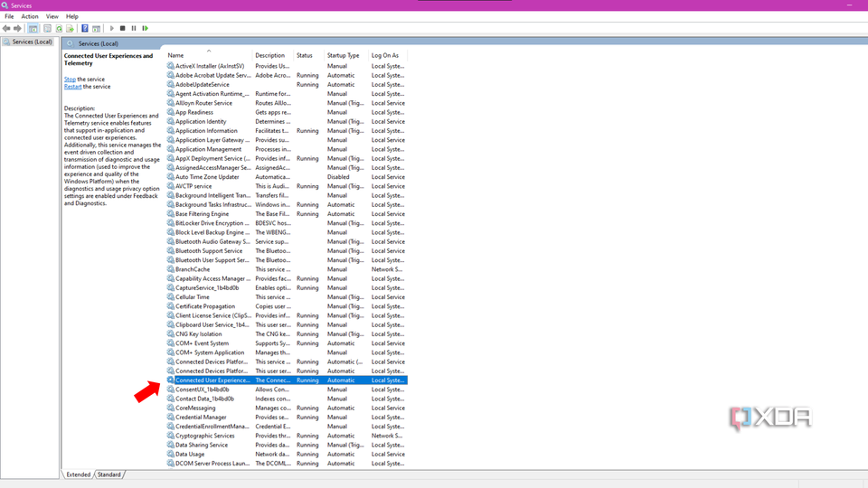The height and width of the screenshot is (488, 868).
Task: Select CaptureService_1b4bd0b row
Action: [287, 288]
